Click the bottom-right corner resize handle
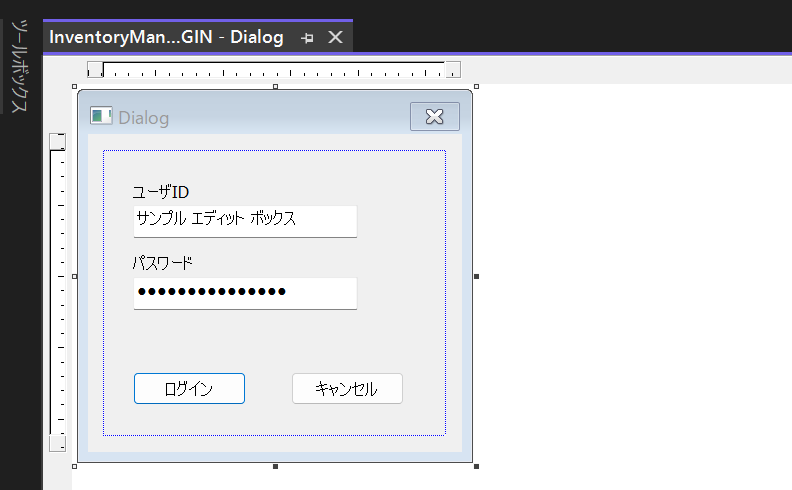The width and height of the screenshot is (792, 490). point(476,466)
